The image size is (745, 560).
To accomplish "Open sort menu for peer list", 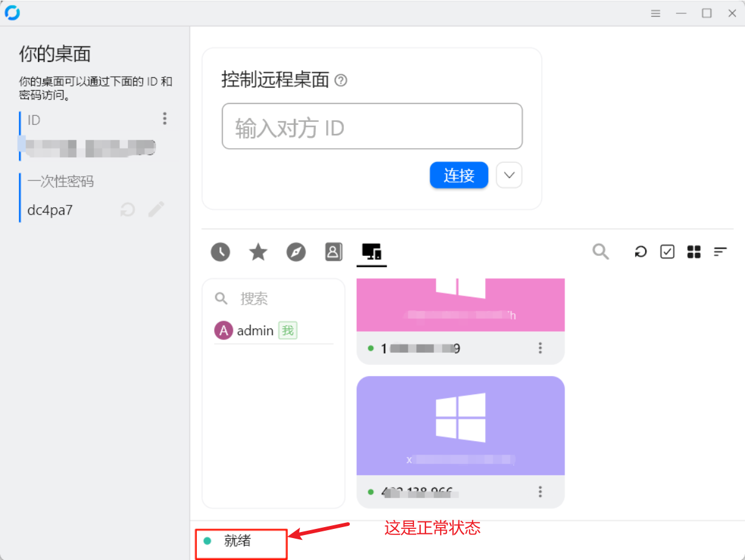I will pos(720,252).
